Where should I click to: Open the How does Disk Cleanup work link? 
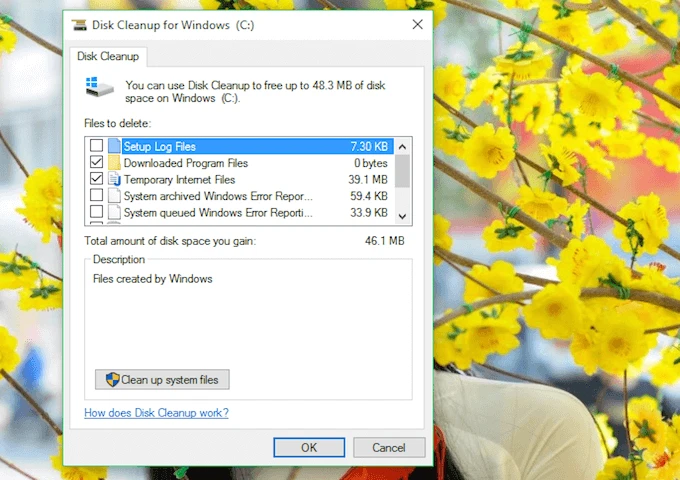tap(156, 413)
